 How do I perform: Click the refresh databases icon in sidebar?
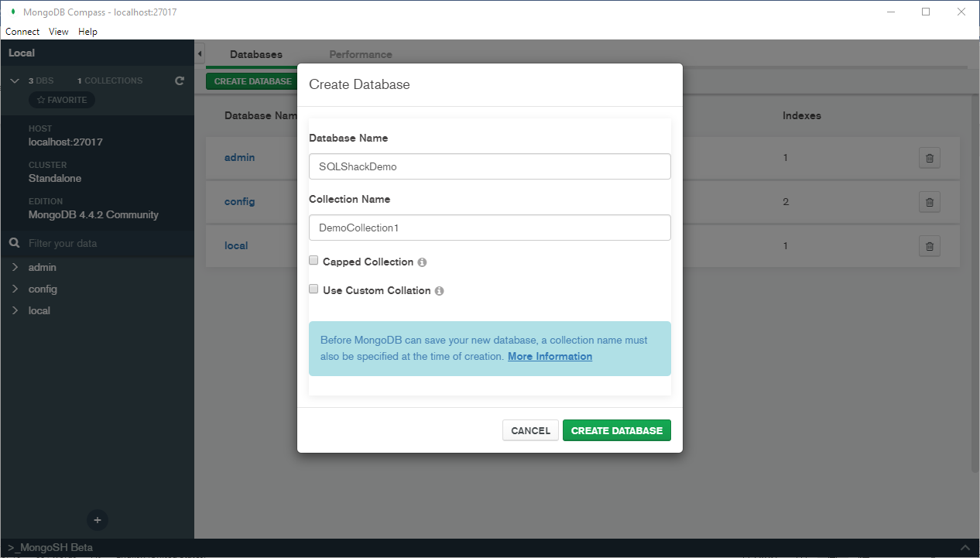tap(180, 80)
